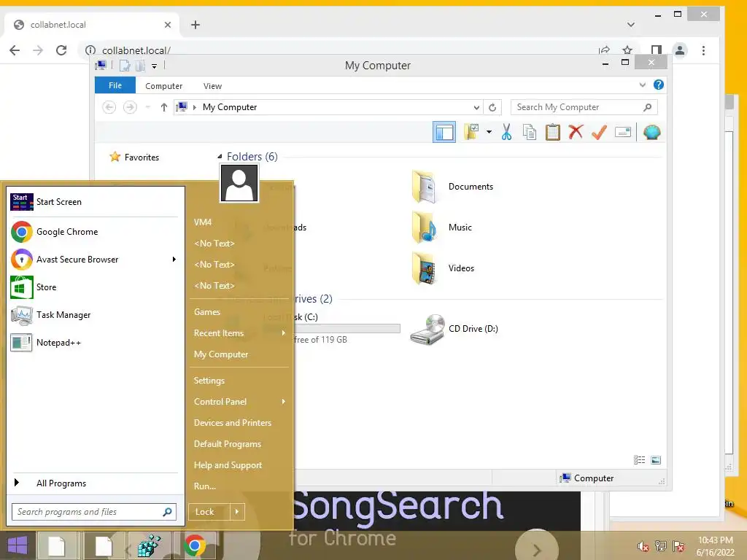The height and width of the screenshot is (560, 747).
Task: Open Avast Secure Browser entry
Action: 93,260
